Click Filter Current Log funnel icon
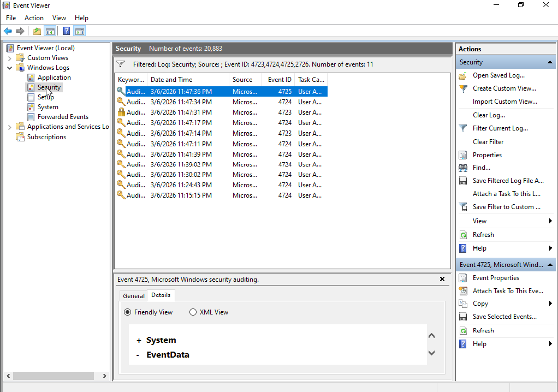The image size is (558, 392). pos(463,128)
